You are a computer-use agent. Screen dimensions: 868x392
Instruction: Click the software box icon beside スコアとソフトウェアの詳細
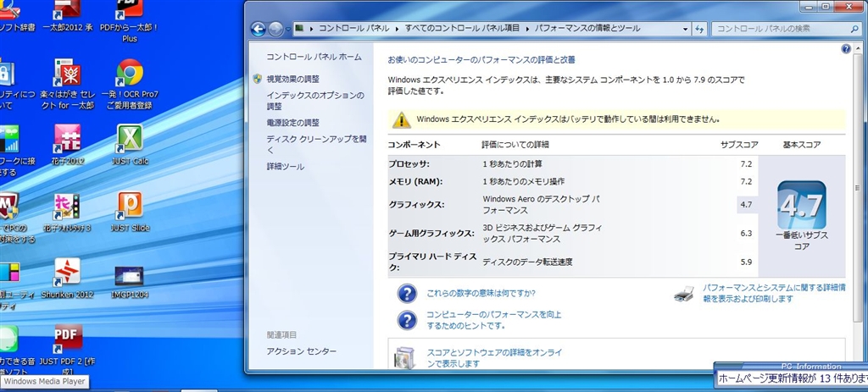coord(404,358)
